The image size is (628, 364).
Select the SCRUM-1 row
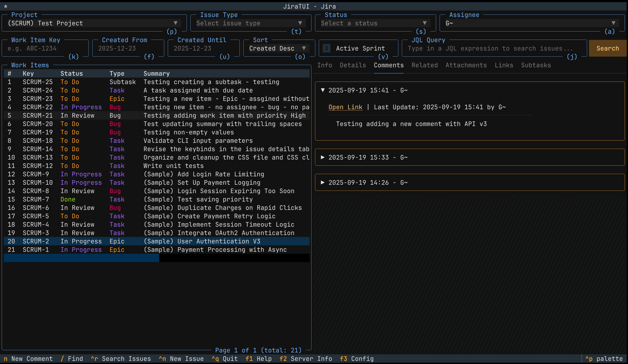[156, 250]
